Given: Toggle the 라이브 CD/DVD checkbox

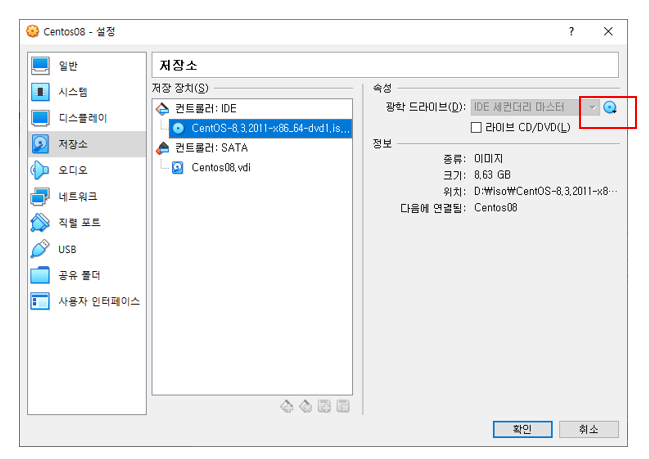Looking at the screenshot, I should [x=476, y=127].
